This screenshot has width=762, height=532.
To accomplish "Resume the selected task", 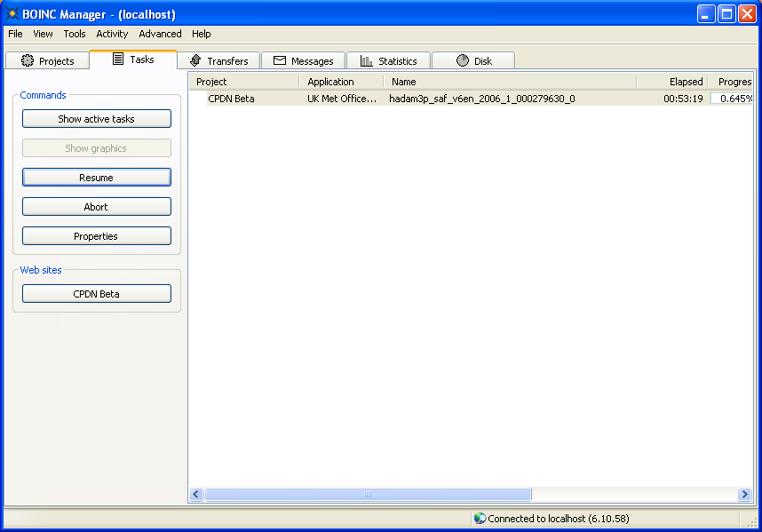I will 97,178.
